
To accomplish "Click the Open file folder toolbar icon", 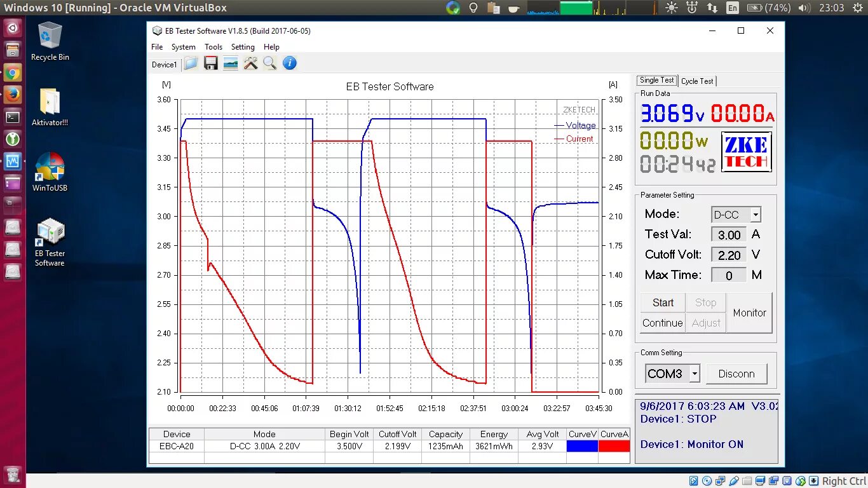I will (x=191, y=64).
